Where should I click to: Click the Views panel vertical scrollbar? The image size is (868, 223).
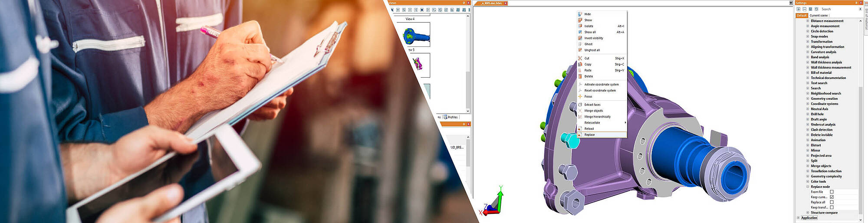(468, 64)
